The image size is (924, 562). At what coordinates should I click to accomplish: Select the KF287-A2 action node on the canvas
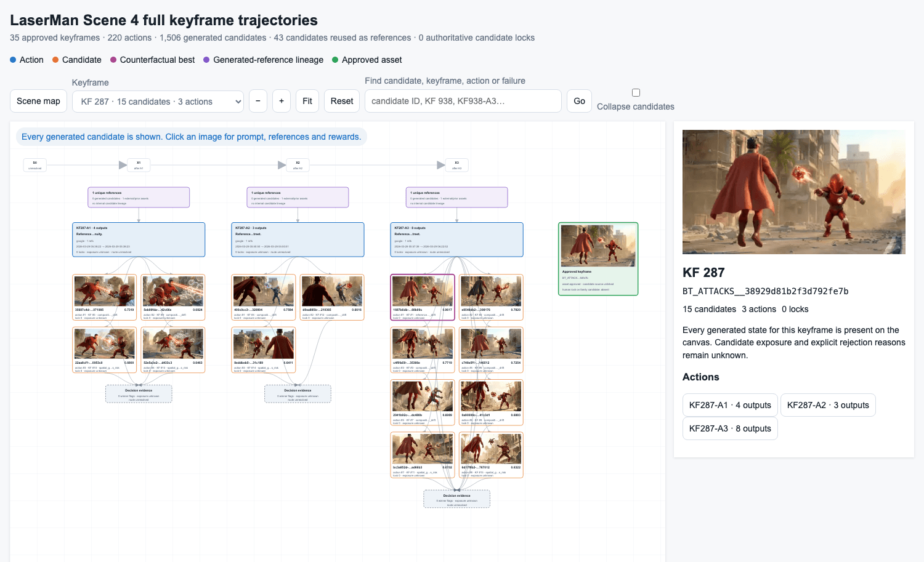click(298, 239)
